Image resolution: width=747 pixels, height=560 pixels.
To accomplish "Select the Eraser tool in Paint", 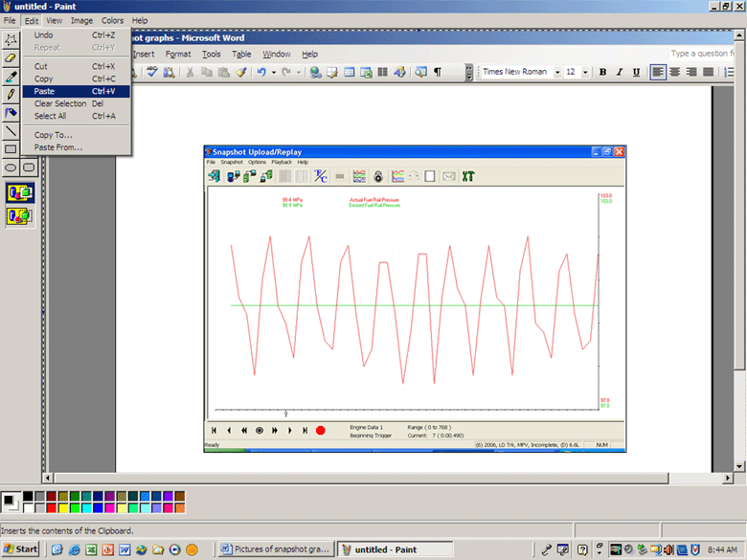I will pos(11,57).
